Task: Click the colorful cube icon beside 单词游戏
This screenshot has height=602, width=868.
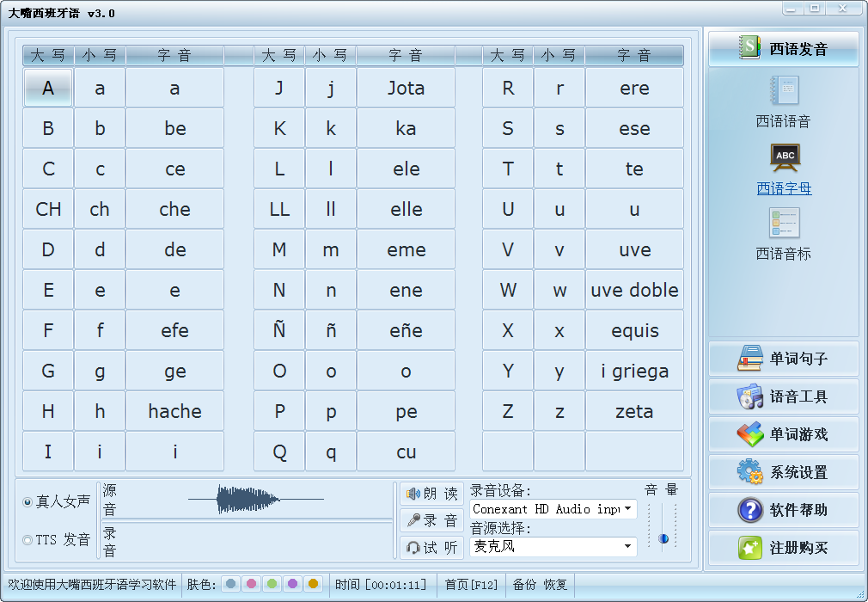Action: (x=750, y=434)
